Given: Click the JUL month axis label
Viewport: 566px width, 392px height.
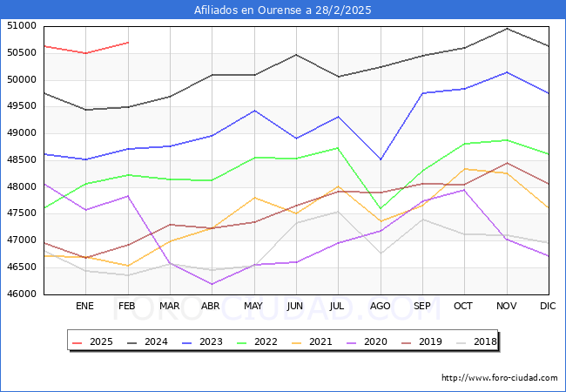Looking at the screenshot, I should tap(337, 306).
